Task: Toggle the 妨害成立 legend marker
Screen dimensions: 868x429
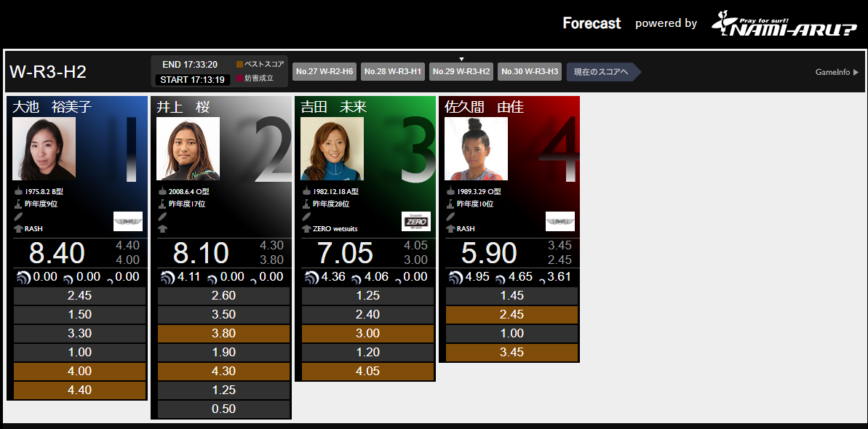Action: 239,77
